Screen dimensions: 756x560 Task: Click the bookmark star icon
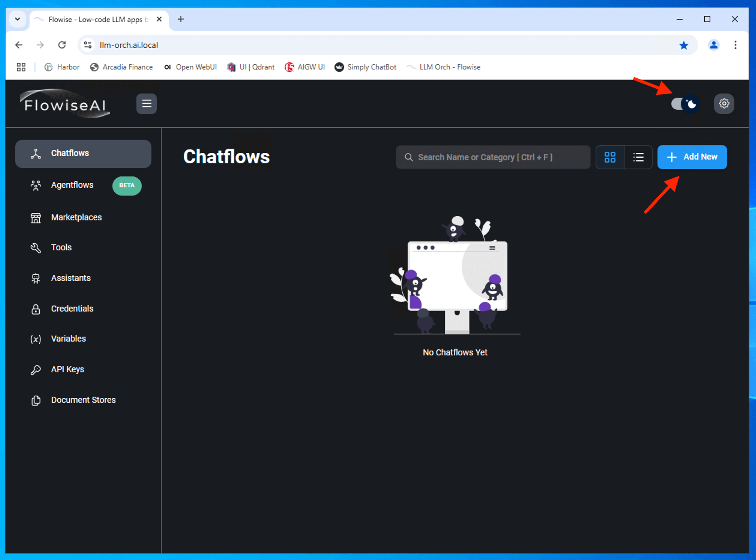point(684,45)
